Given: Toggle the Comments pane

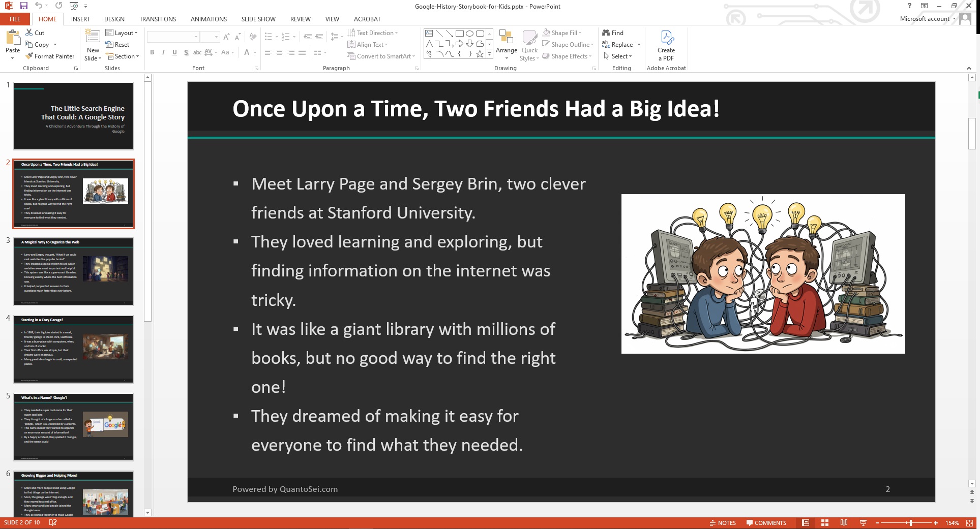Looking at the screenshot, I should click(x=766, y=523).
